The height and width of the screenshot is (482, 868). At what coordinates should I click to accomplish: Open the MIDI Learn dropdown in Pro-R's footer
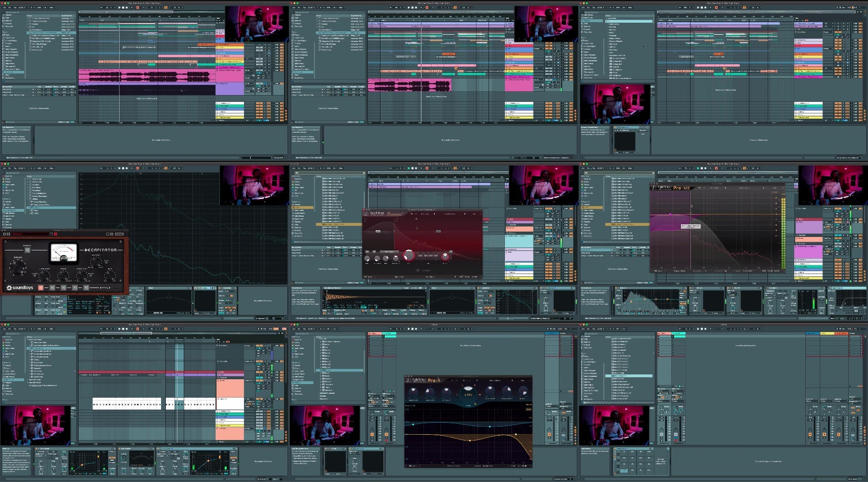[413, 466]
